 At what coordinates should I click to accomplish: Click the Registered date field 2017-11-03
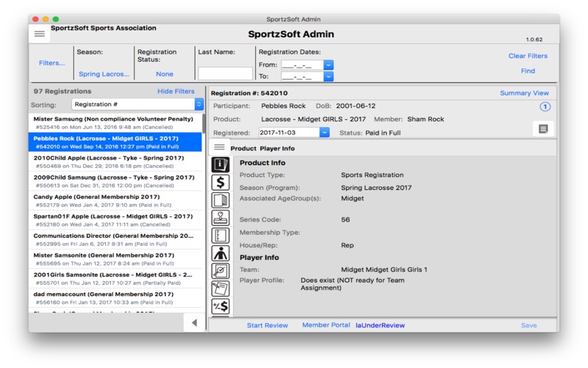tap(289, 132)
